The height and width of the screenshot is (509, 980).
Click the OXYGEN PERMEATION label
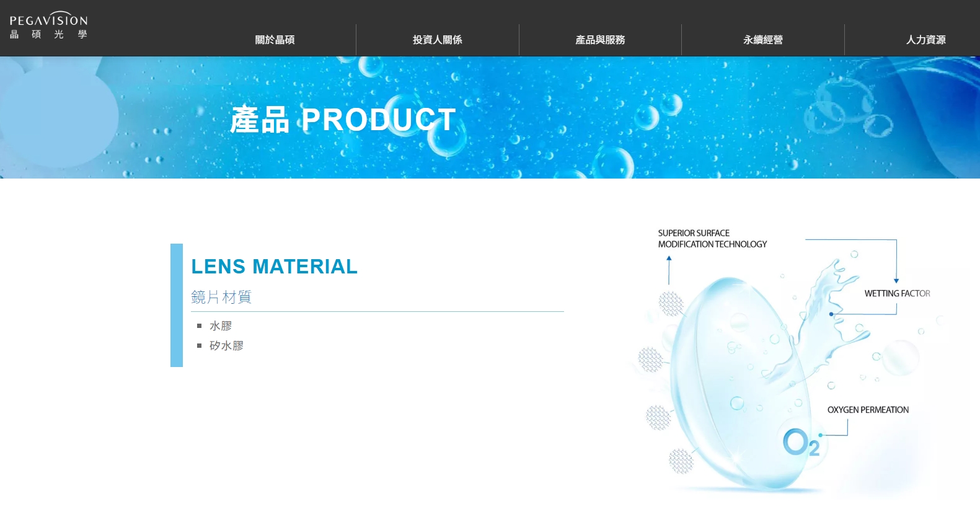point(868,410)
